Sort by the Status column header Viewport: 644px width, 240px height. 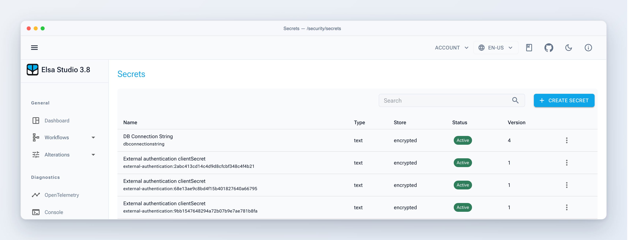460,122
